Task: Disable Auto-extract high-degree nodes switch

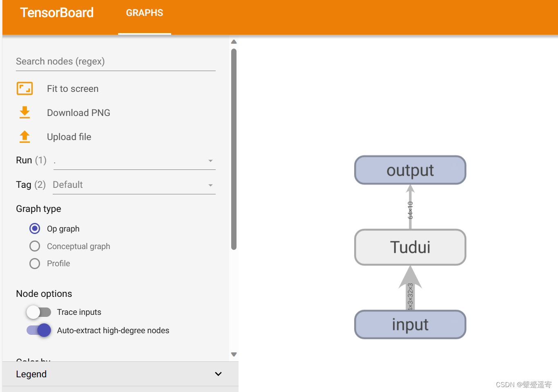Action: [39, 330]
